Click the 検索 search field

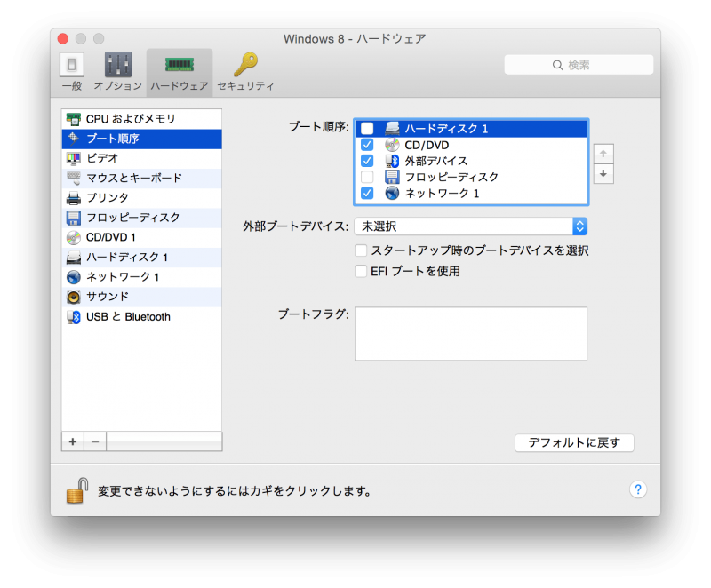click(x=579, y=65)
